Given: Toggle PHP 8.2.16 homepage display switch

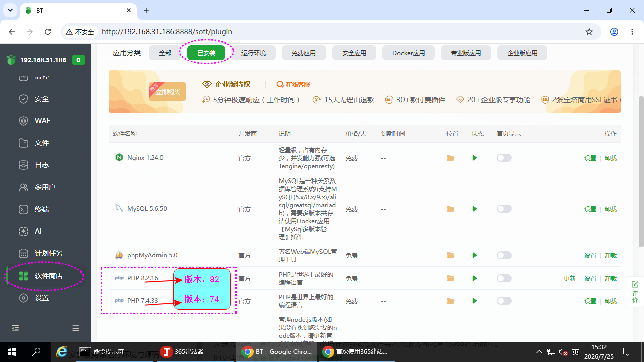Looking at the screenshot, I should 504,278.
